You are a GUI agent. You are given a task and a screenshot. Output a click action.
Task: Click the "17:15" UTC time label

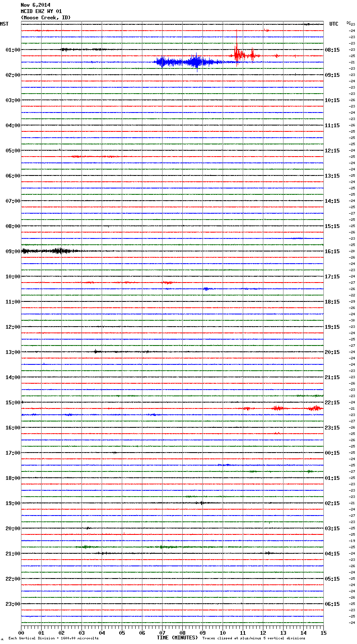pos(332,276)
